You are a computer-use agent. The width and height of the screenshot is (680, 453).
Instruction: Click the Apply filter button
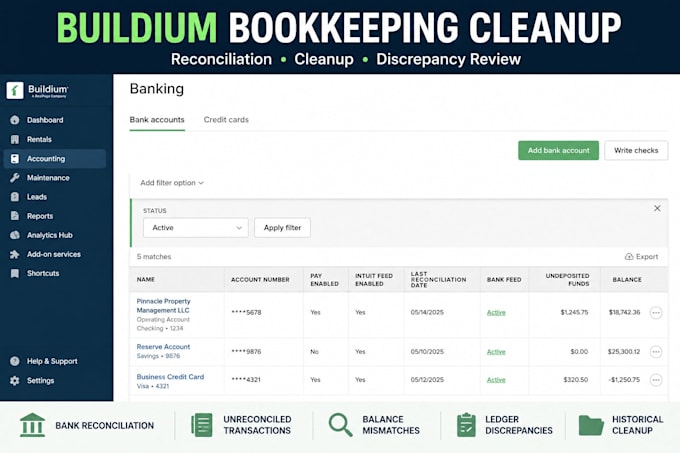click(282, 228)
